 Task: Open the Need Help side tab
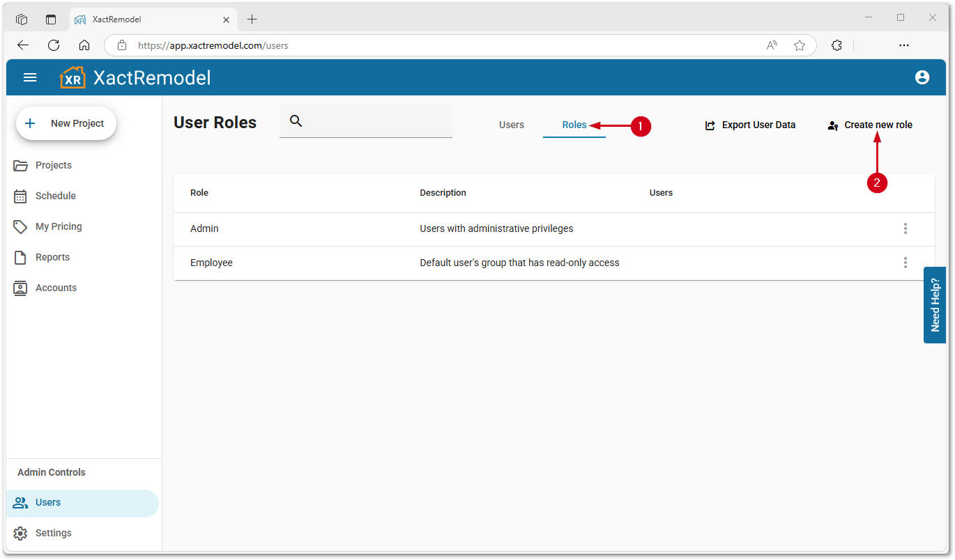[935, 305]
